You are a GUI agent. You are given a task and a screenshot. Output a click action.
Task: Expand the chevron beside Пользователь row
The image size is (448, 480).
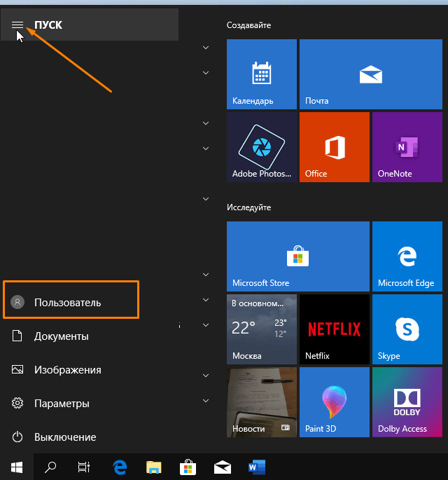click(206, 300)
